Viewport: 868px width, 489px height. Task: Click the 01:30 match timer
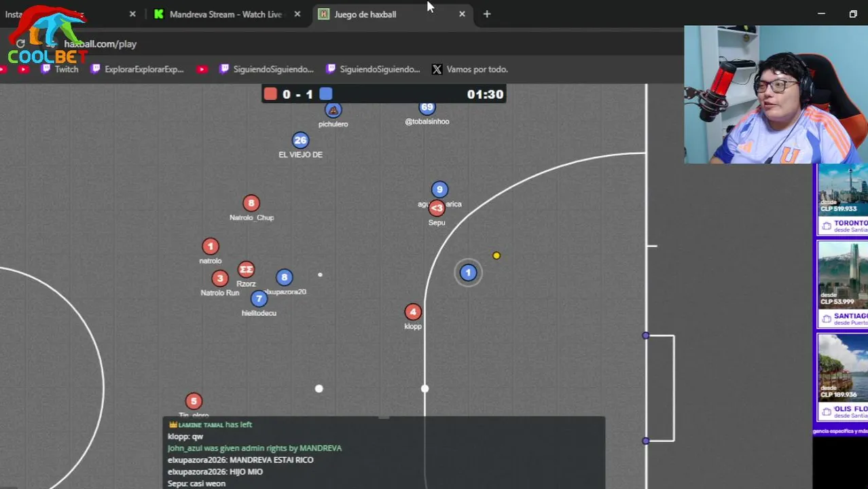(485, 94)
